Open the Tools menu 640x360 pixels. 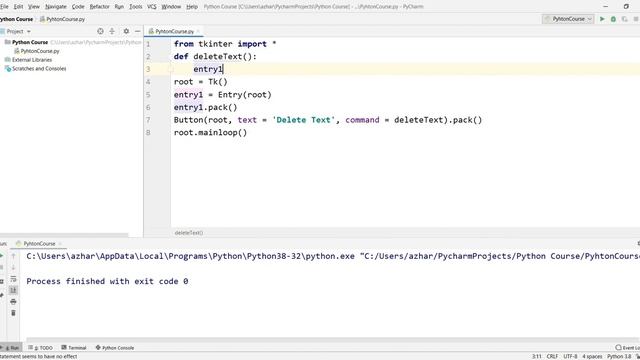point(136,7)
